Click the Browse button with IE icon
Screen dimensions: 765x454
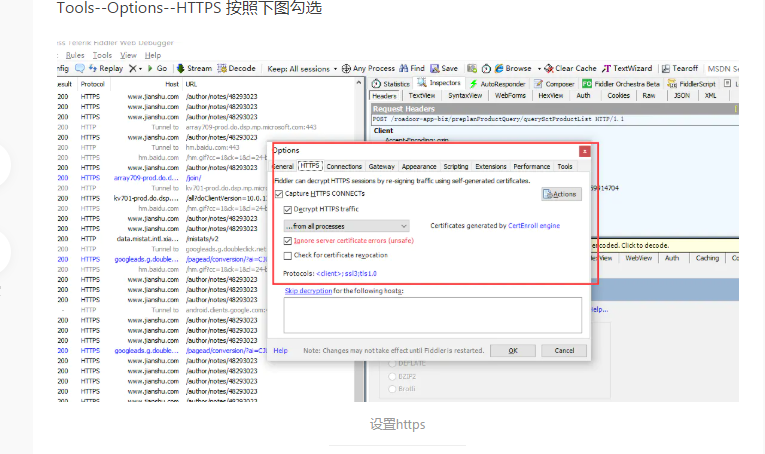513,68
